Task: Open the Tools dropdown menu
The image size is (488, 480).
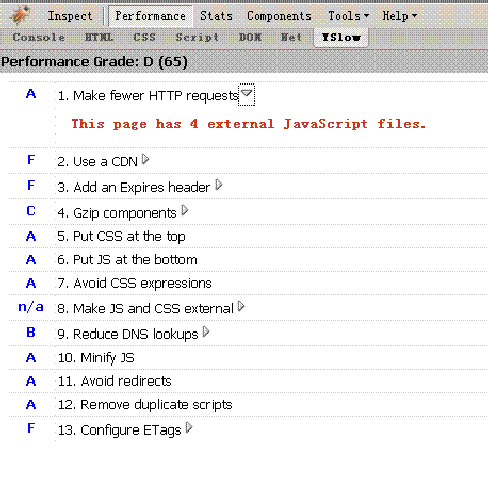Action: point(349,16)
